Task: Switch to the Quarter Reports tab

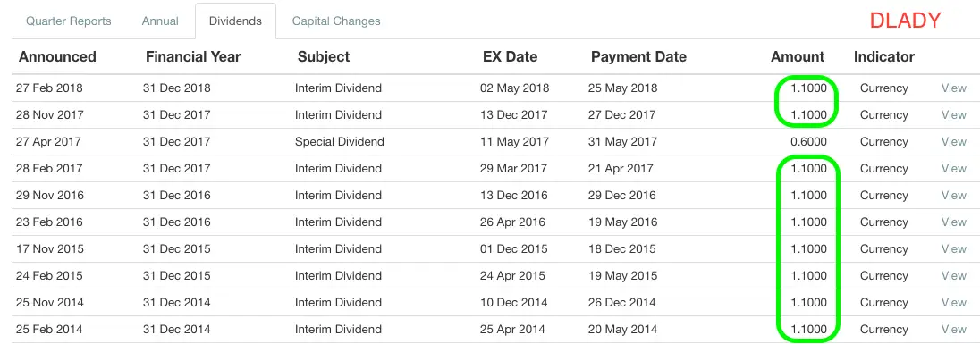Action: [x=69, y=21]
